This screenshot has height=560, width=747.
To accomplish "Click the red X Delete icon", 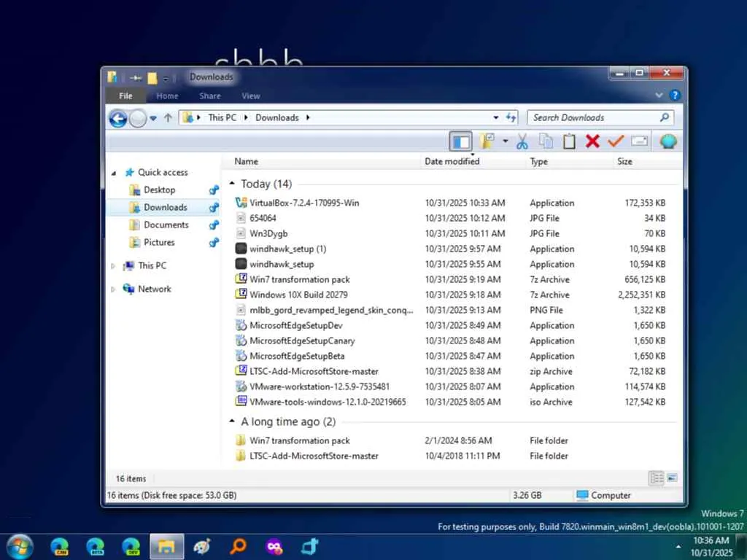I will 592,141.
